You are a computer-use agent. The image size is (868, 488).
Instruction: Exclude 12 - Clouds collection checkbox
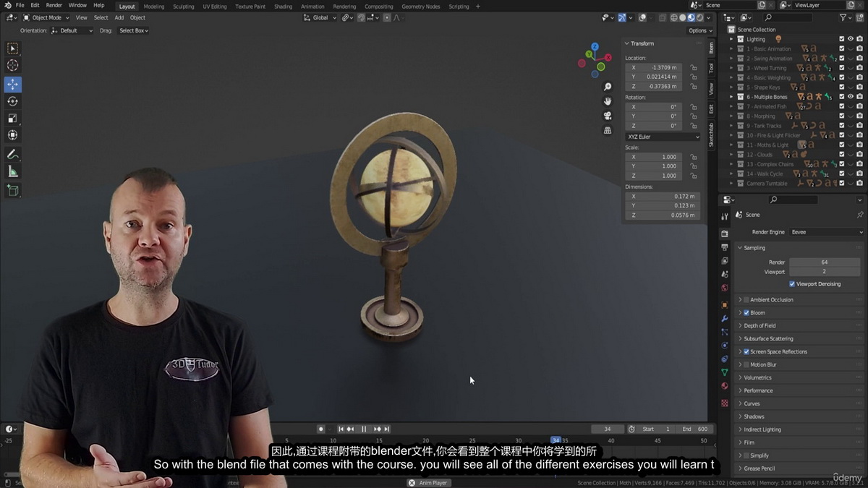pos(842,155)
